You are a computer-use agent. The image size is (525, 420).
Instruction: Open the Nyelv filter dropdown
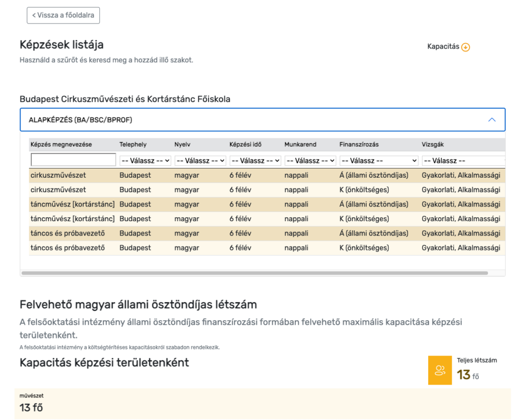coord(200,161)
